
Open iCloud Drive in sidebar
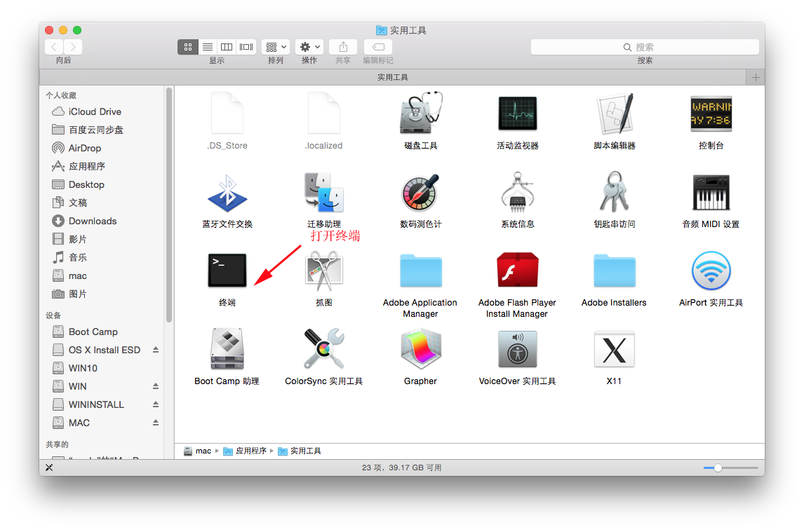click(x=95, y=111)
